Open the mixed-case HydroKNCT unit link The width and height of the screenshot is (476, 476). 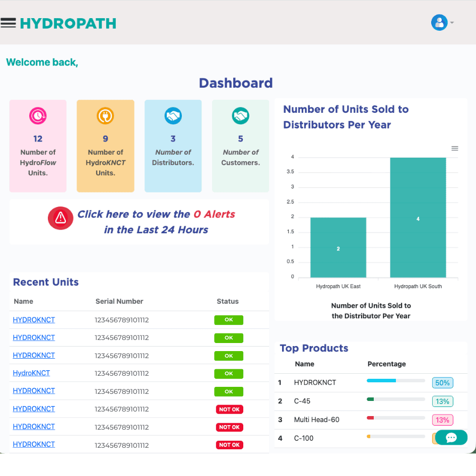coord(31,373)
